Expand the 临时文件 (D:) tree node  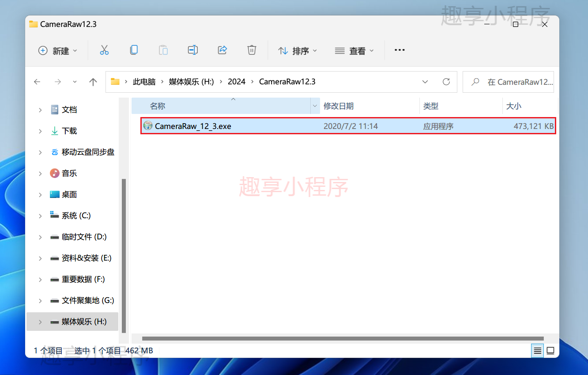pyautogui.click(x=40, y=237)
